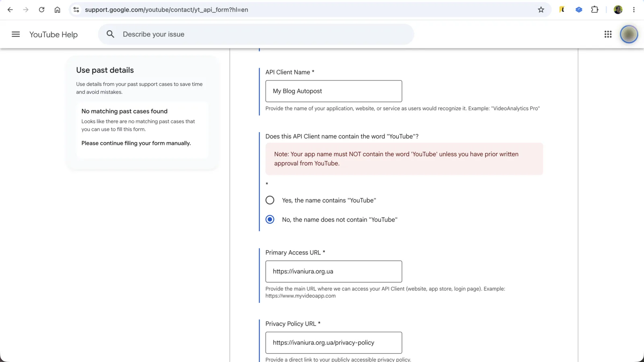The height and width of the screenshot is (362, 644).
Task: View site information icon in address bar
Action: (76, 10)
